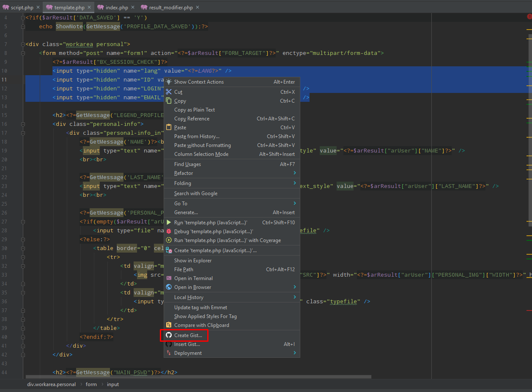Switch to the result_modifier.php tab
The image size is (532, 392).
(171, 8)
